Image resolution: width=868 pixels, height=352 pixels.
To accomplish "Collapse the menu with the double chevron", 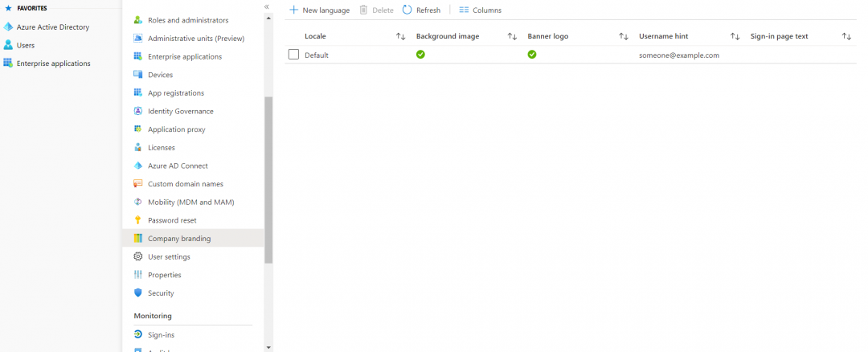I will [x=266, y=6].
